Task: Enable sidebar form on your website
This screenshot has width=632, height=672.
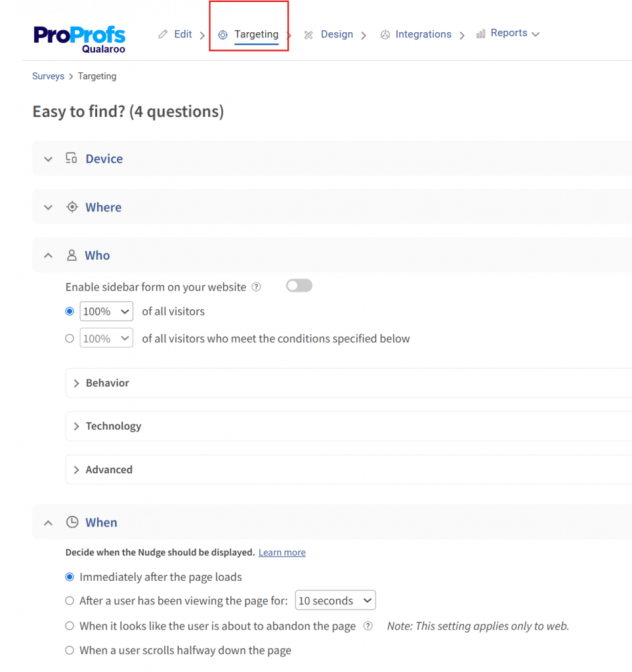Action: coord(299,285)
